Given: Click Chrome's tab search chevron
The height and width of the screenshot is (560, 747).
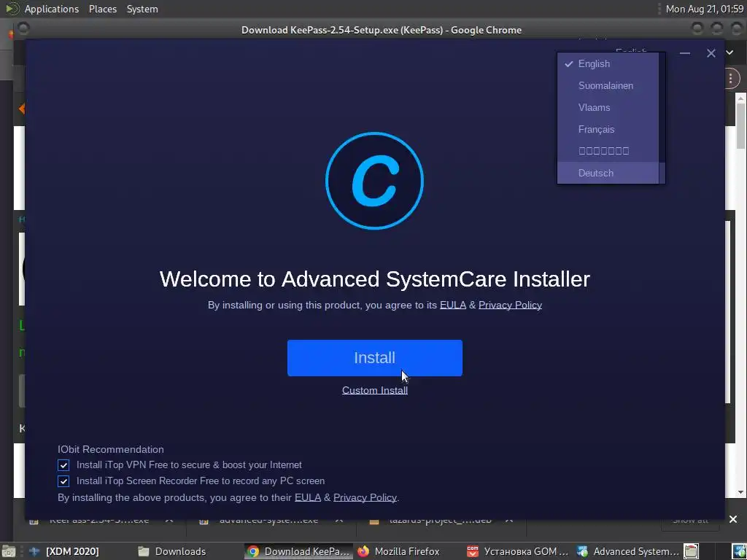Looking at the screenshot, I should click(x=729, y=52).
